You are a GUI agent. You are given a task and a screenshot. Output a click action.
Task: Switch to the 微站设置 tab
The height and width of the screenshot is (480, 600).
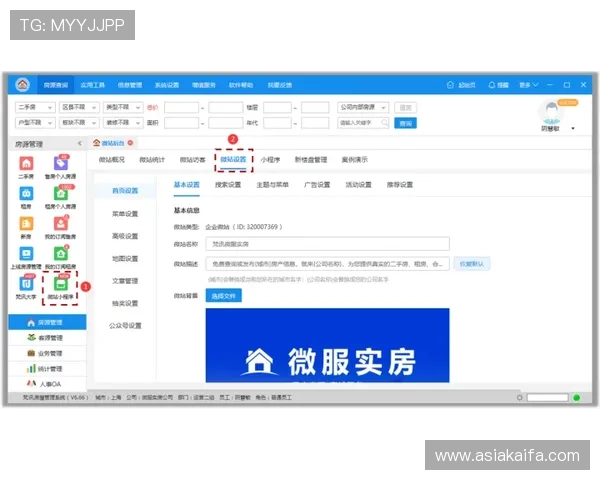tap(233, 159)
